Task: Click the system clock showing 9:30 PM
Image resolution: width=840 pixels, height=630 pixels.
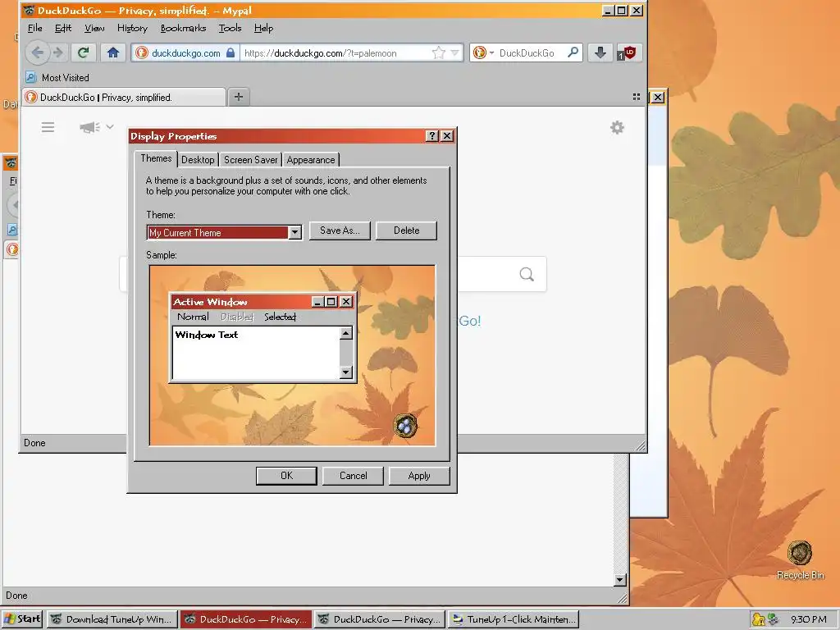Action: click(x=808, y=619)
